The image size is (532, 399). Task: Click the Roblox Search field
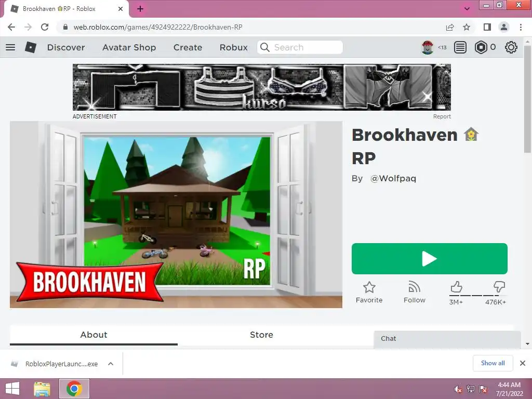pyautogui.click(x=300, y=47)
